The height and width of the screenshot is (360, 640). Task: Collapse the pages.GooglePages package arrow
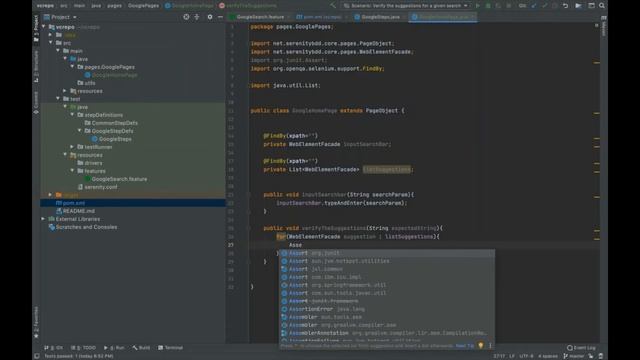pyautogui.click(x=73, y=67)
